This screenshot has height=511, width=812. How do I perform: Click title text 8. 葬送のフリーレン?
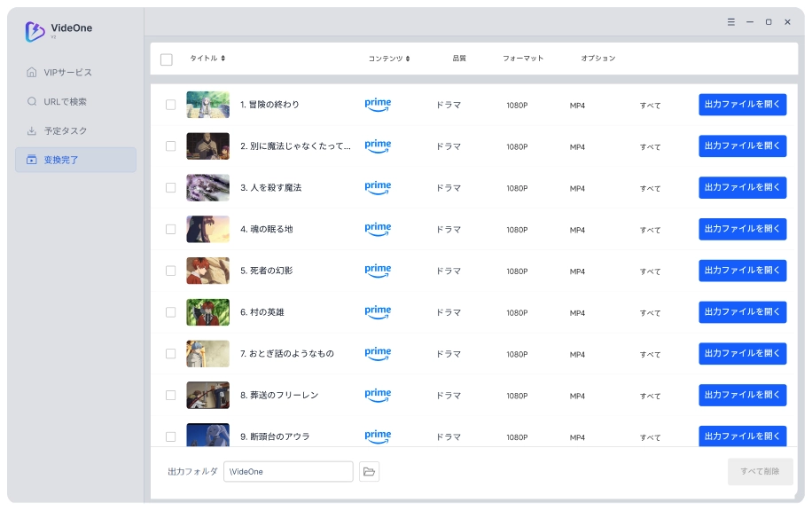[279, 395]
